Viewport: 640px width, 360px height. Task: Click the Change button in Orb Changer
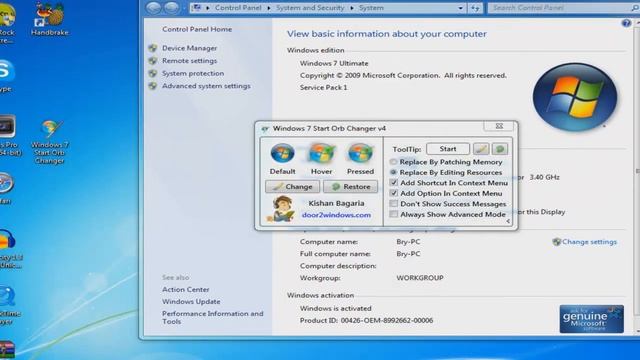click(x=292, y=187)
